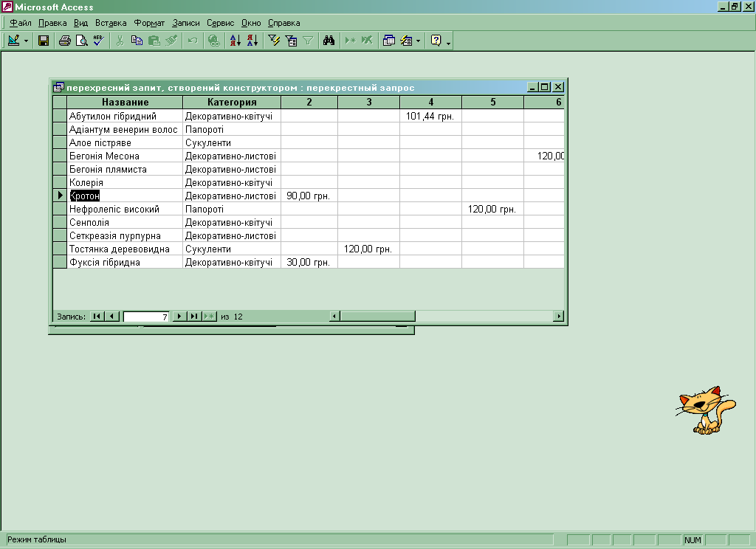Go to next record navigation button
The image size is (756, 549).
point(179,317)
